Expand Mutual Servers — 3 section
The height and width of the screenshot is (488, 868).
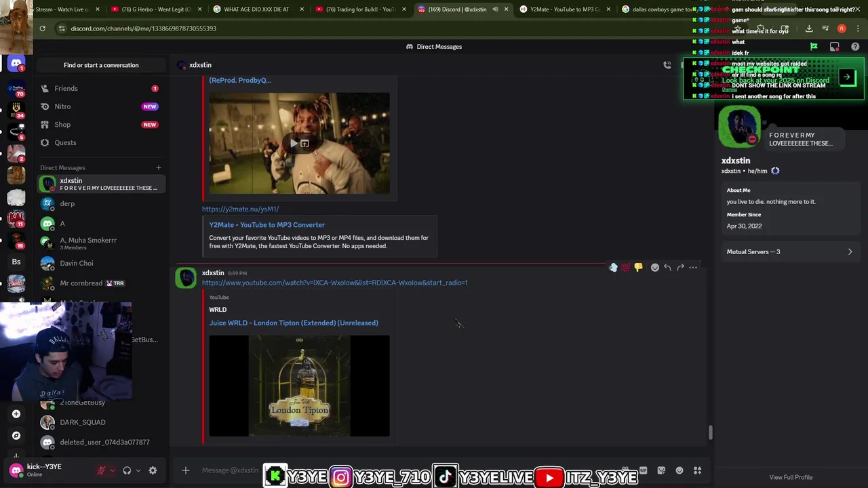[x=790, y=251]
